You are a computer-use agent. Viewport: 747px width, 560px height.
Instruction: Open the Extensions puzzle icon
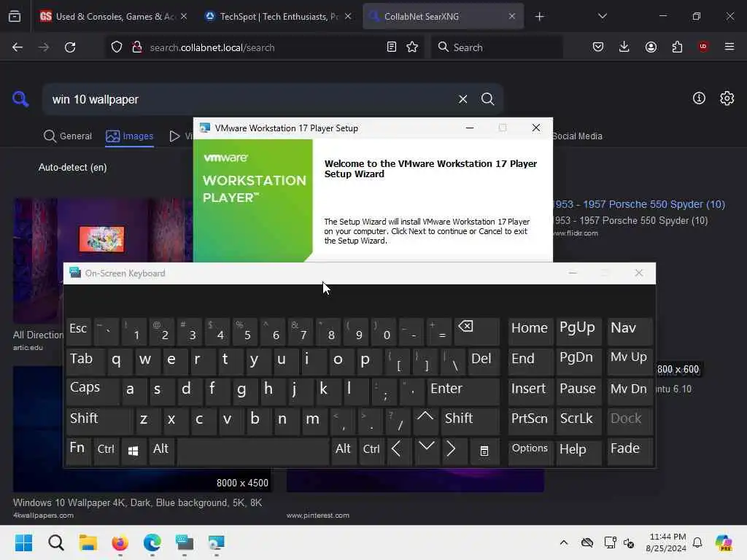click(677, 47)
